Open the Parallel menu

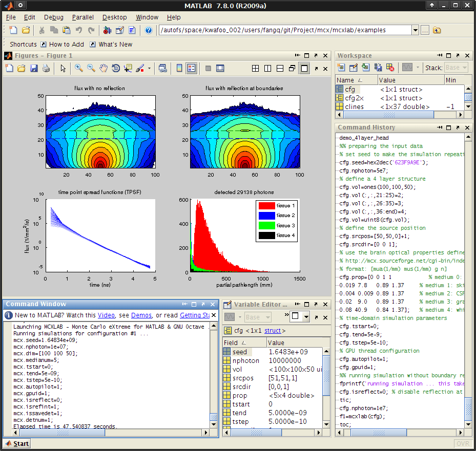[82, 17]
